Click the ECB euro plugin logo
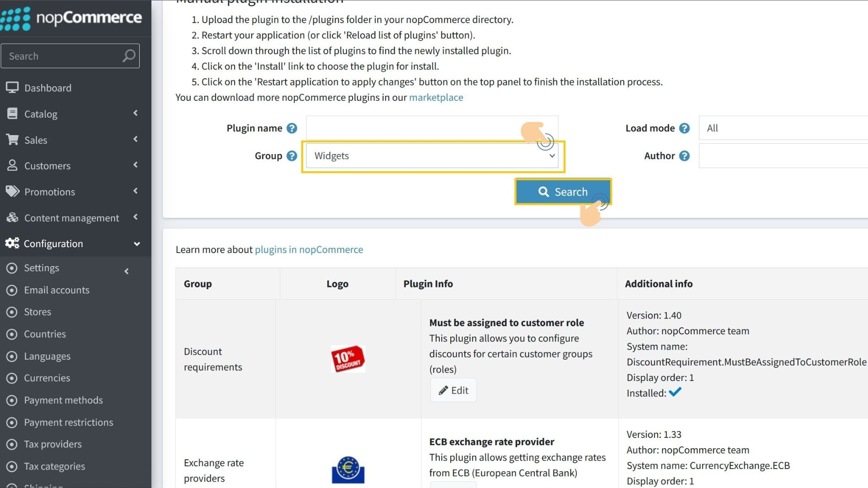The width and height of the screenshot is (868, 488). (348, 470)
